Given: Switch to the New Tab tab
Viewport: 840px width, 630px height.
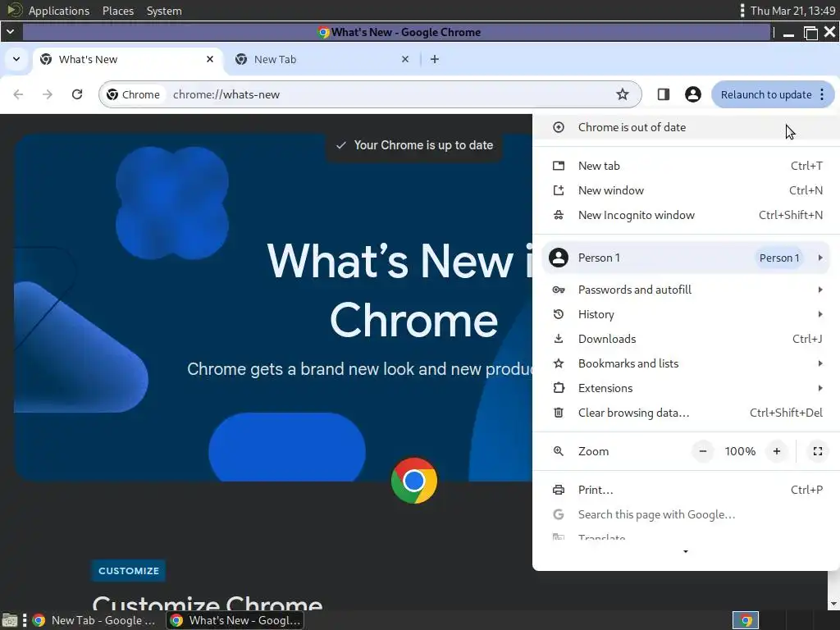Looking at the screenshot, I should tap(322, 59).
